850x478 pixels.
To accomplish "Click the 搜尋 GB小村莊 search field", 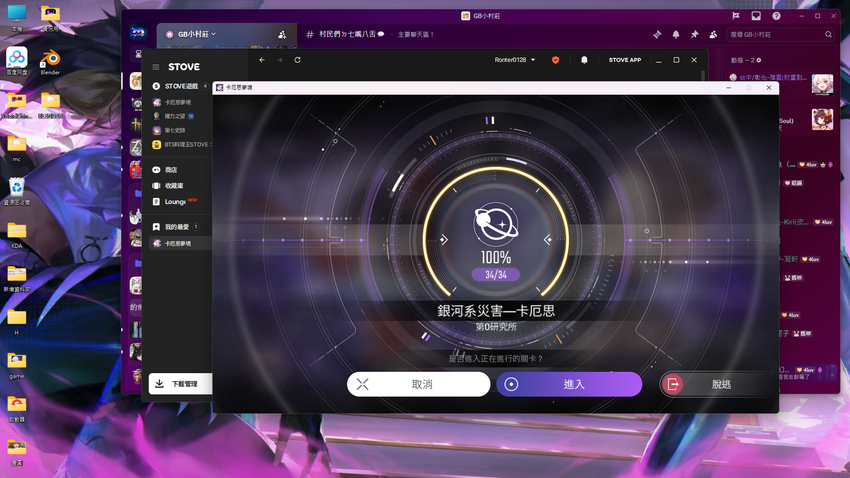I will pyautogui.click(x=780, y=34).
